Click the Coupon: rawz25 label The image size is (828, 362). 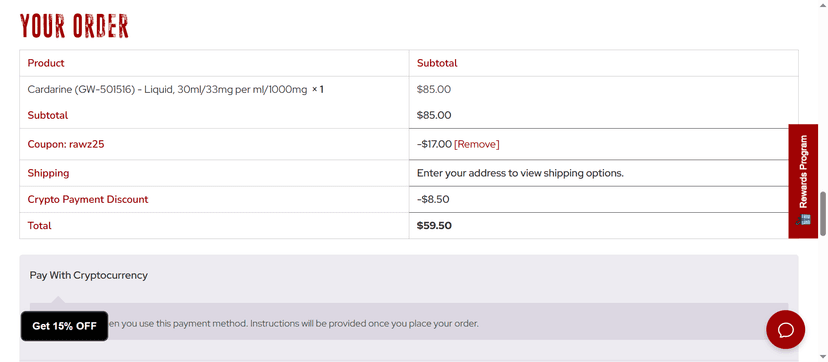click(x=66, y=144)
